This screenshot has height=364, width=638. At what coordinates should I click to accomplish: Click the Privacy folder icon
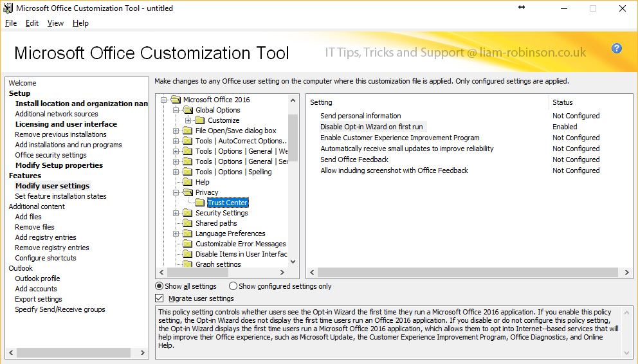[188, 192]
